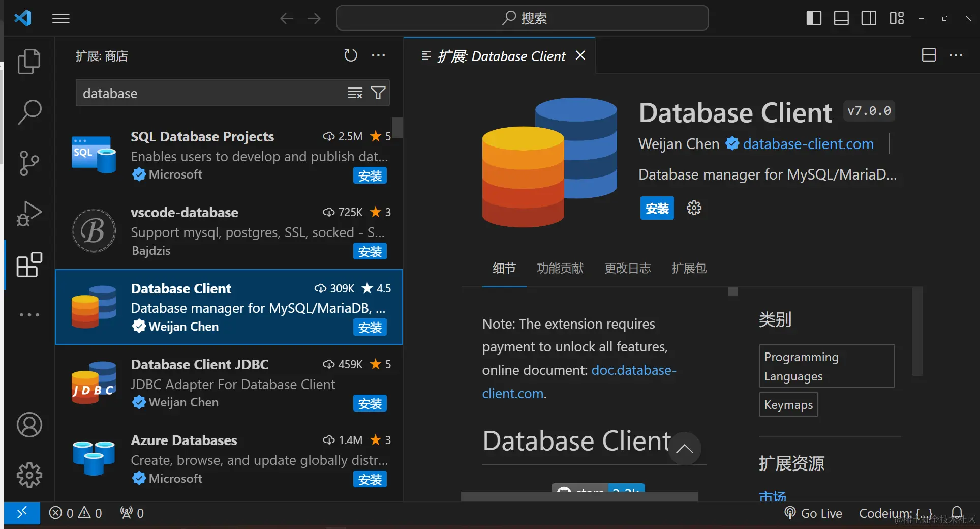
Task: Show additional views ellipsis in activity bar
Action: click(x=29, y=315)
